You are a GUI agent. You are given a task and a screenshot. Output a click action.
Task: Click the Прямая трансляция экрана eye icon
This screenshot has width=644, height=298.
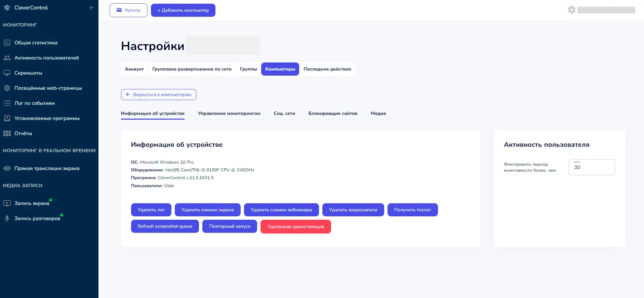7,168
